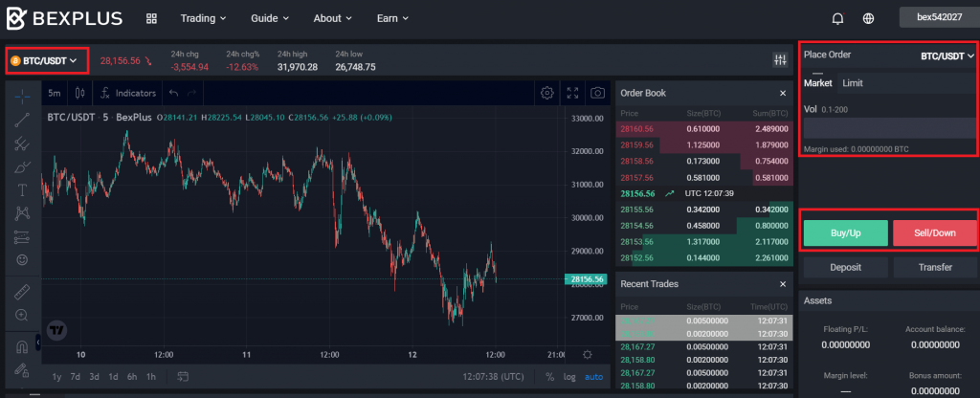Select ask price 28160.56 in order book

[x=636, y=129]
